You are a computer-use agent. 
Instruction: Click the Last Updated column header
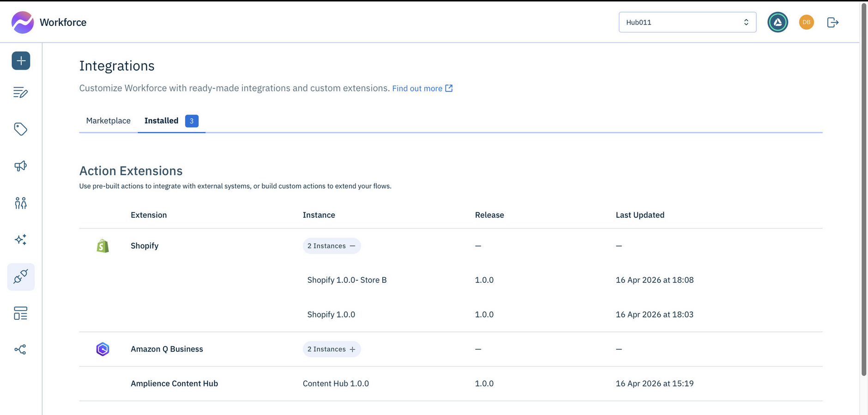pyautogui.click(x=640, y=215)
